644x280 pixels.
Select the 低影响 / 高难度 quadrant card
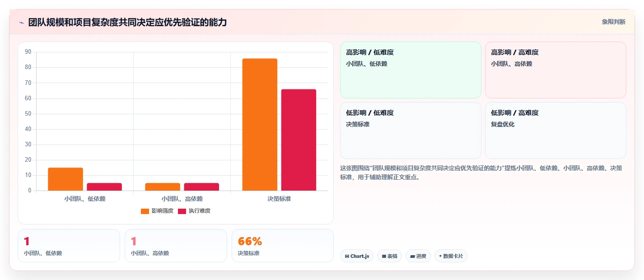point(555,131)
